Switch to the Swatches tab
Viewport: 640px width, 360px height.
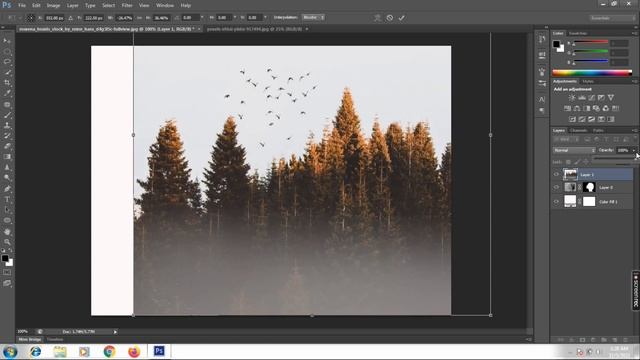click(578, 33)
